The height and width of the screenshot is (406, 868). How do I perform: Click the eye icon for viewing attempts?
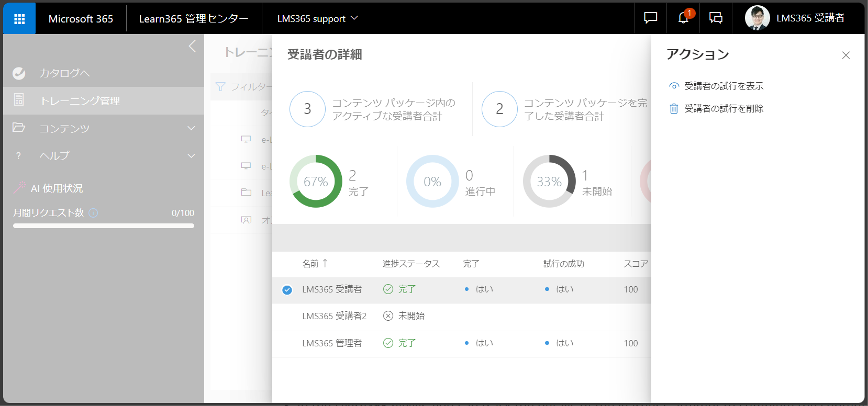674,86
